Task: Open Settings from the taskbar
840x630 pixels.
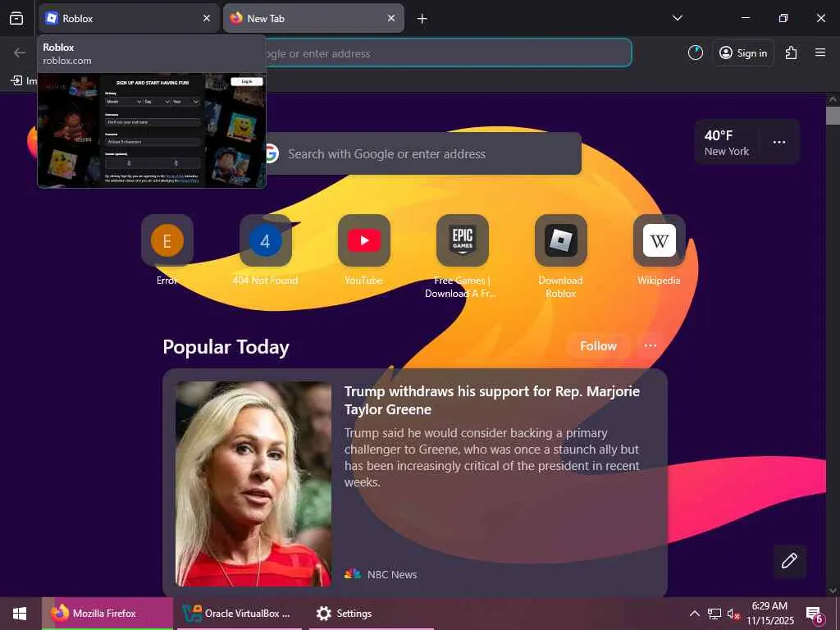Action: [x=370, y=614]
